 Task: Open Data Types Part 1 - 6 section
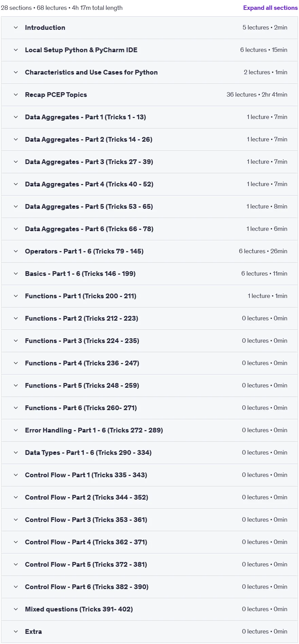pos(149,453)
